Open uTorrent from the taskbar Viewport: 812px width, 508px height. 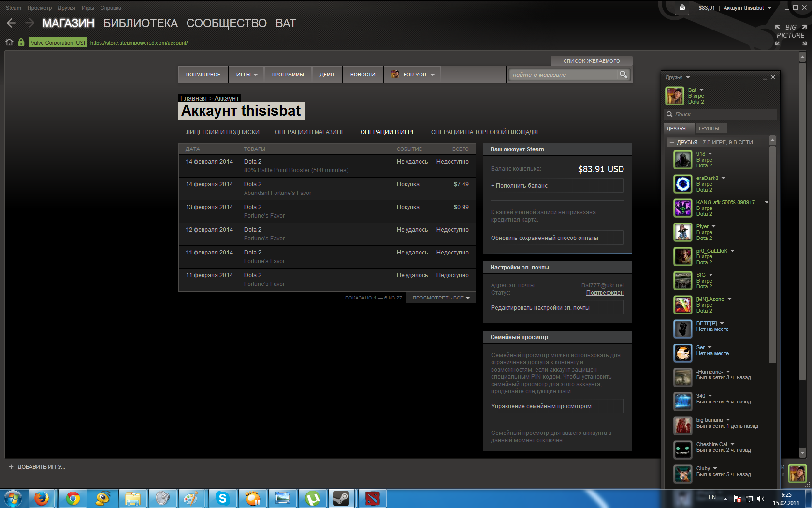click(312, 498)
